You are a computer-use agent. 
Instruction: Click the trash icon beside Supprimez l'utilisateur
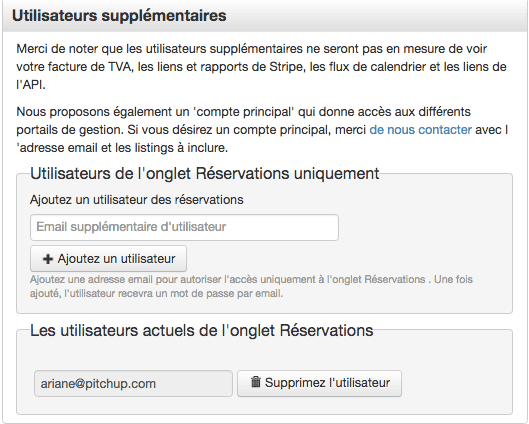coord(256,382)
